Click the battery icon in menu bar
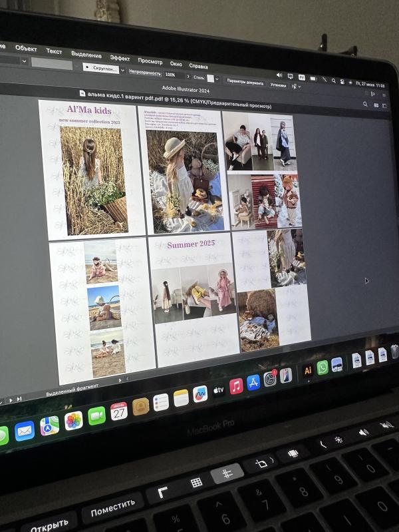 tap(313, 79)
